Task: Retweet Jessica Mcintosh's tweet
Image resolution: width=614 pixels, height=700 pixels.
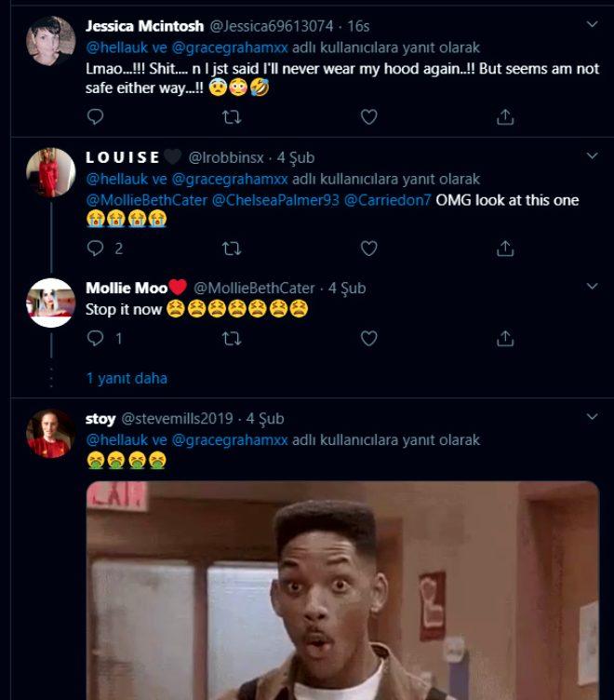Action: 232,117
